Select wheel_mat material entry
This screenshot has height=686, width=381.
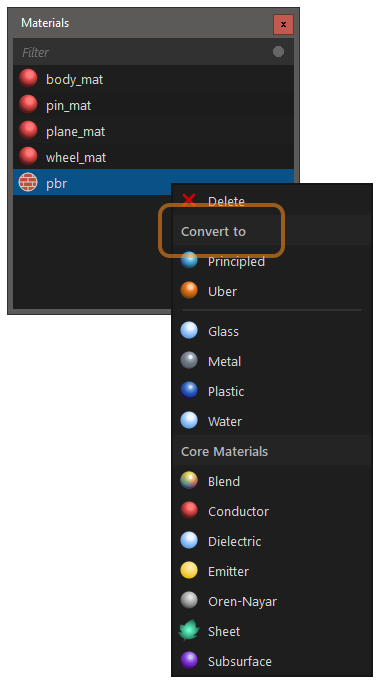(154, 157)
